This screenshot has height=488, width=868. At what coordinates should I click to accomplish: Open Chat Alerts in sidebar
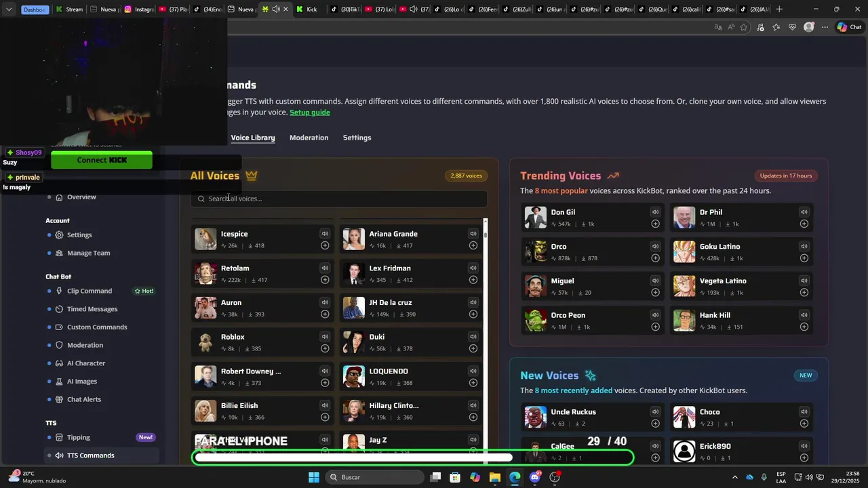84,400
